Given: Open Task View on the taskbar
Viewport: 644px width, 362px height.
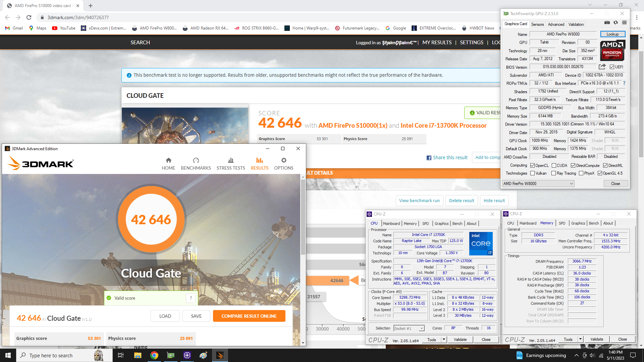Looking at the screenshot, I should (121, 355).
